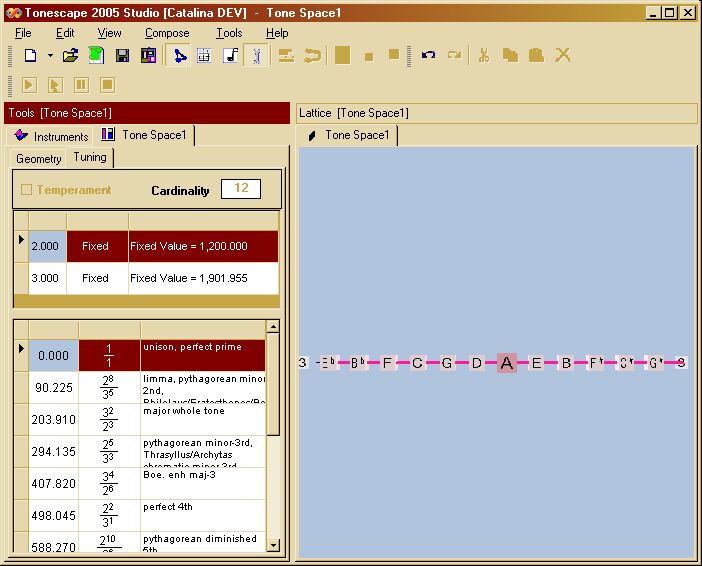Select the perfect 4th interval row
The width and height of the screenshot is (702, 566).
(x=146, y=515)
